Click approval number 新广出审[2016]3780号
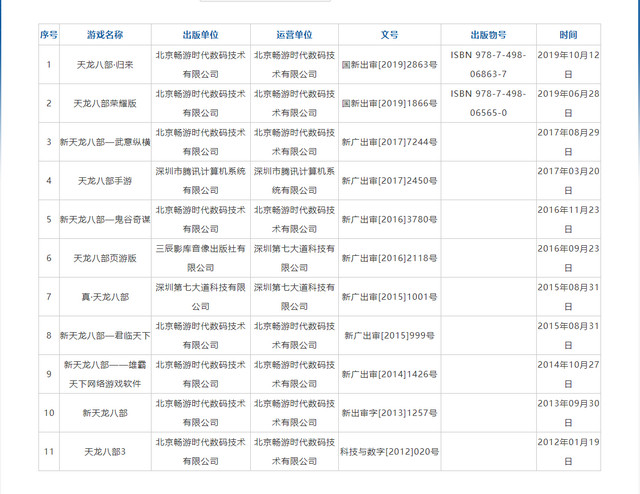Viewport: 640px width, 494px height. tap(389, 219)
